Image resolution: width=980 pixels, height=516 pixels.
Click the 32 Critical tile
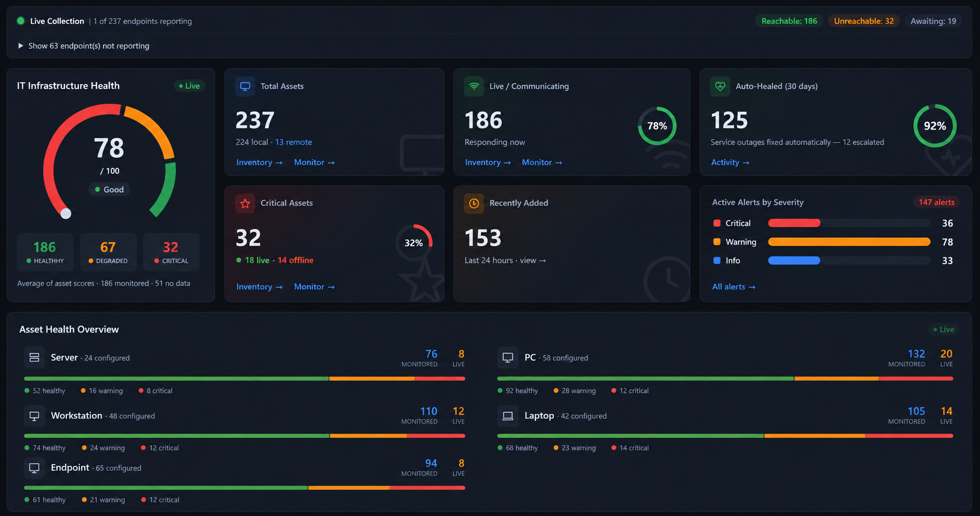coord(171,252)
